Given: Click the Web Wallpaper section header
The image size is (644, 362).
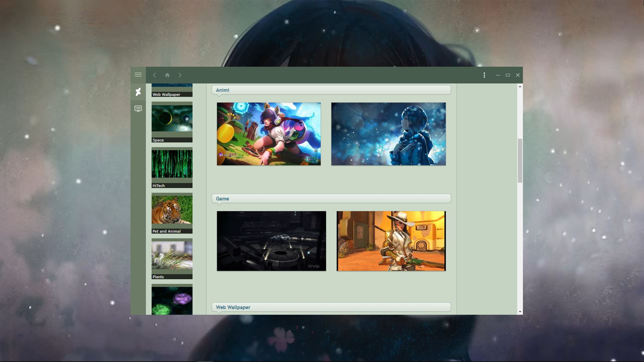Looking at the screenshot, I should click(x=331, y=307).
